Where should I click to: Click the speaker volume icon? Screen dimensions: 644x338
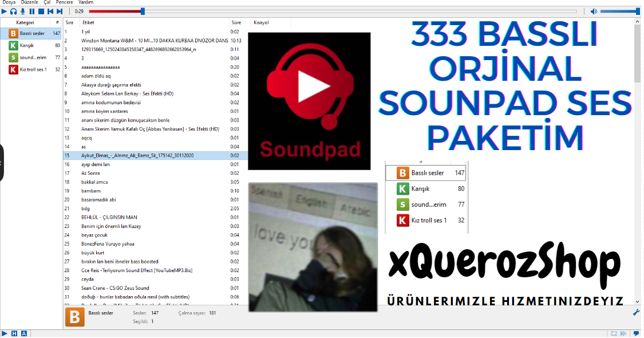594,11
